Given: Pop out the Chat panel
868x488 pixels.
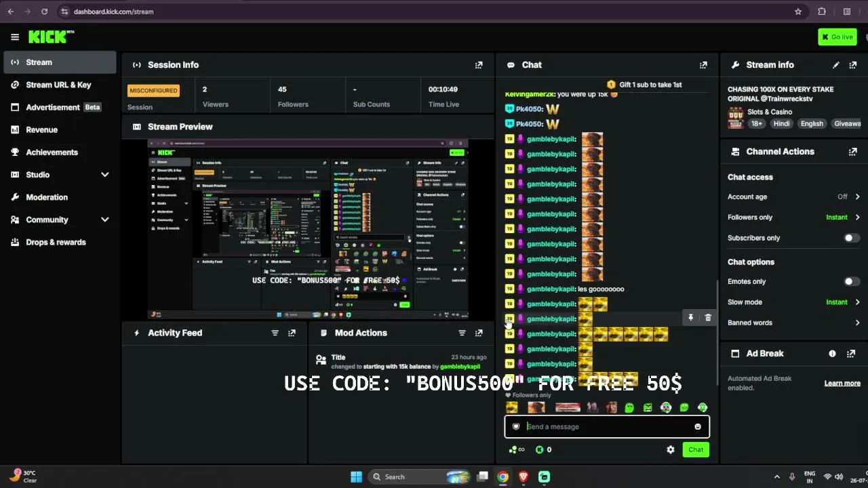Looking at the screenshot, I should click(x=703, y=65).
